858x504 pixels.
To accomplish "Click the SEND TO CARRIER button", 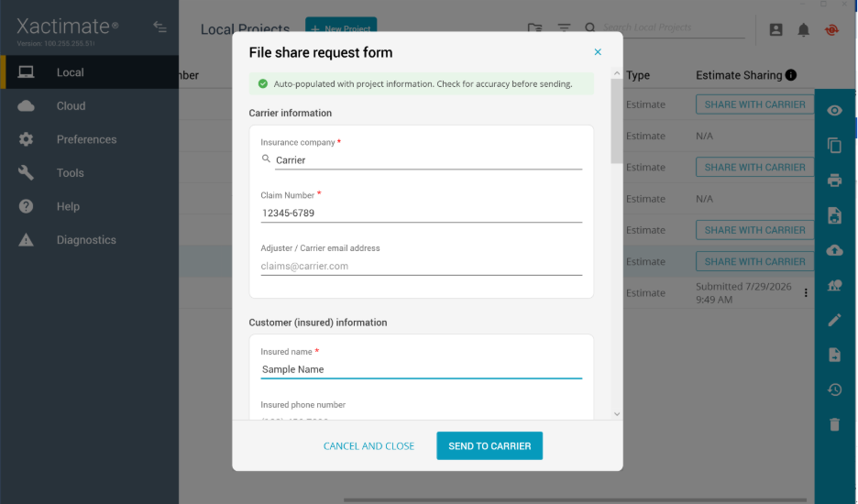I will (489, 446).
